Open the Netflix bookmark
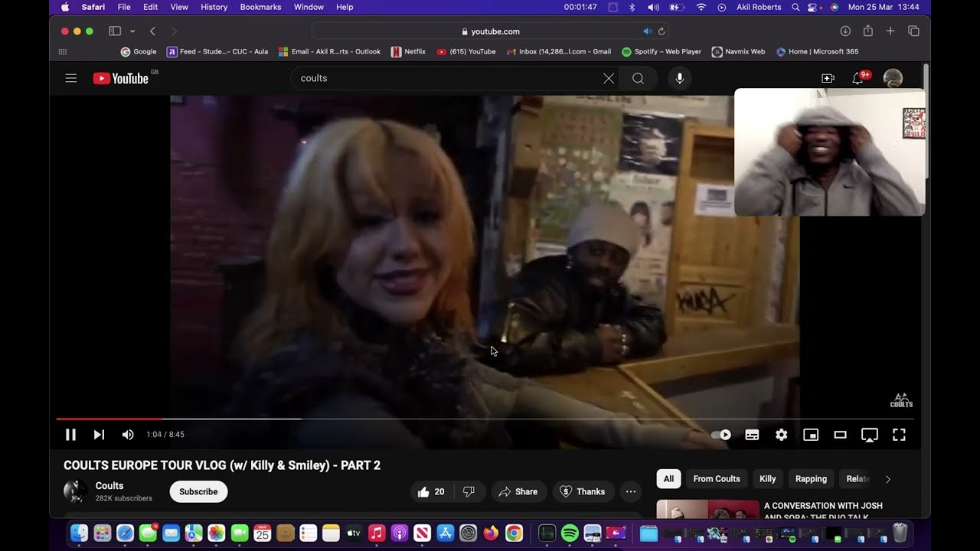Viewport: 980px width, 551px height. [x=408, y=52]
